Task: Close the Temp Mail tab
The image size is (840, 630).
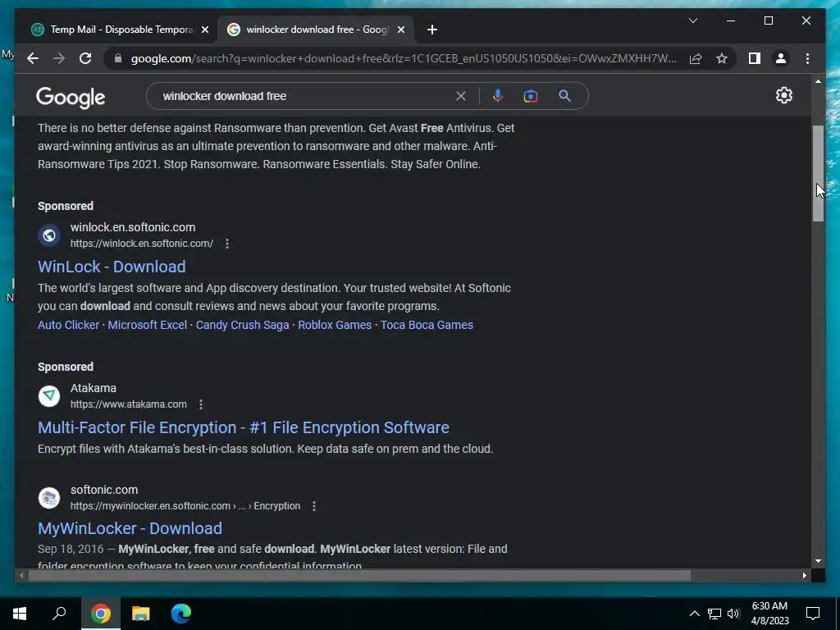Action: (x=204, y=30)
